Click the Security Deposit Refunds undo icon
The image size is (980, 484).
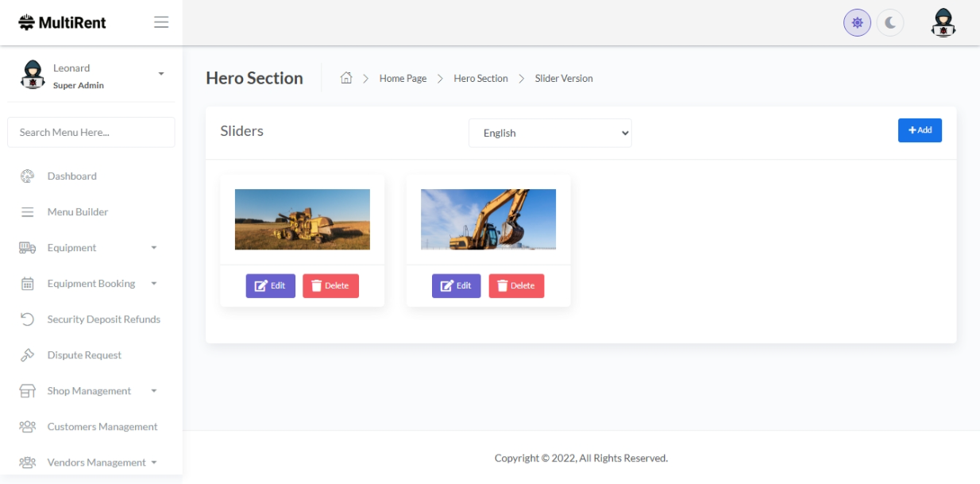27,319
